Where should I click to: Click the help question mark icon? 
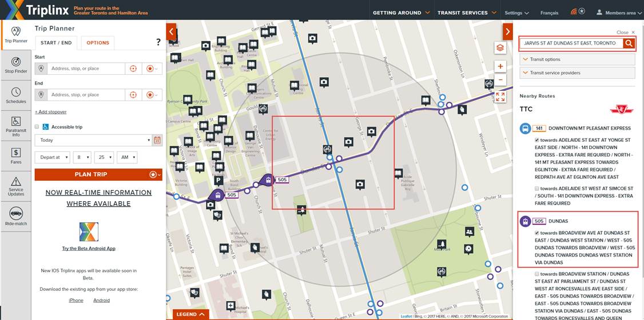tap(158, 42)
